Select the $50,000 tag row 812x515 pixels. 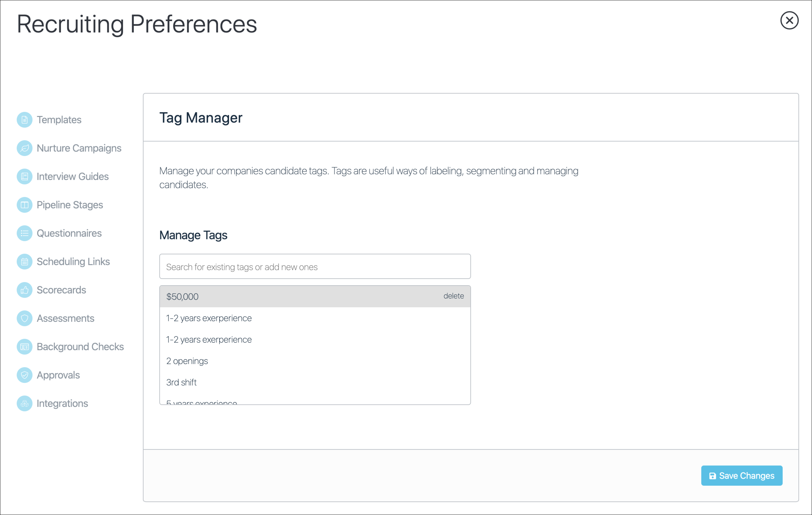[x=315, y=296]
